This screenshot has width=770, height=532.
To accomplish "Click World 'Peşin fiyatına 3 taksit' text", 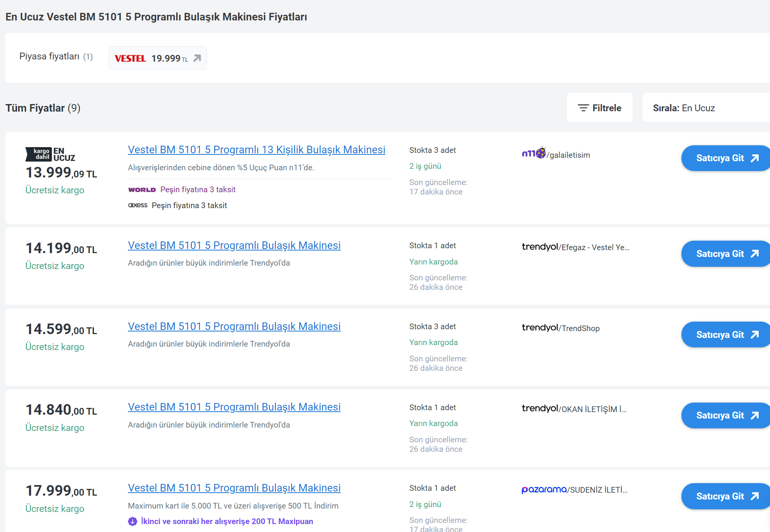I will [x=198, y=190].
